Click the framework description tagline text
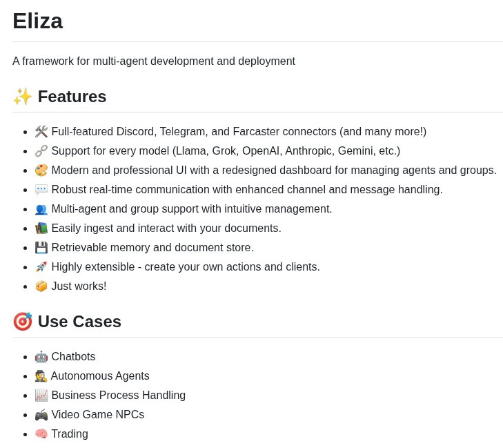This screenshot has width=503, height=448. (154, 61)
